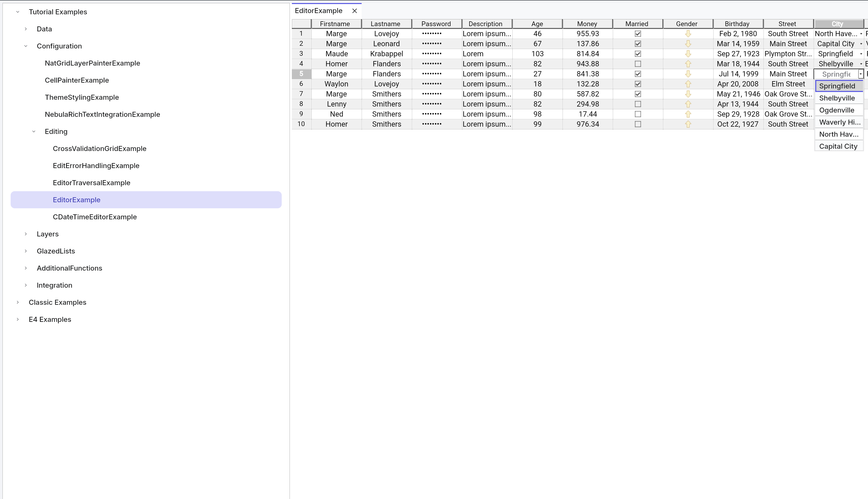Open Shelbyville combo arrow in row 4
868x499 pixels.
(861, 64)
